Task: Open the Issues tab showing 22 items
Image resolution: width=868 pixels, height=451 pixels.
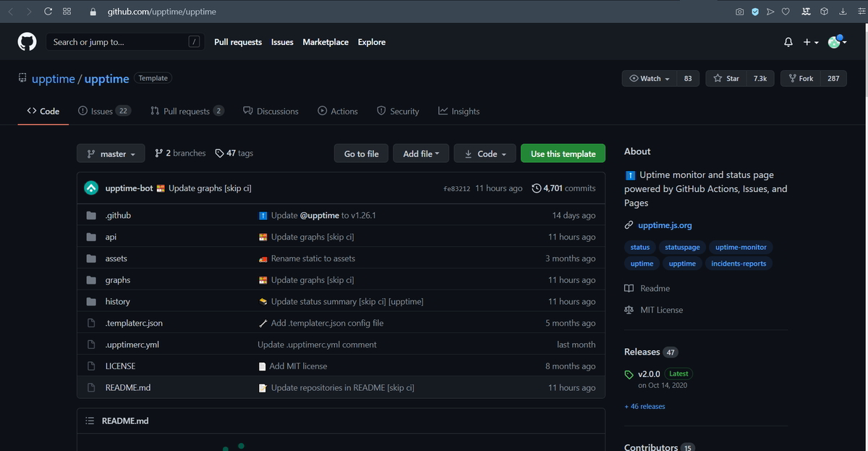Action: coord(103,111)
